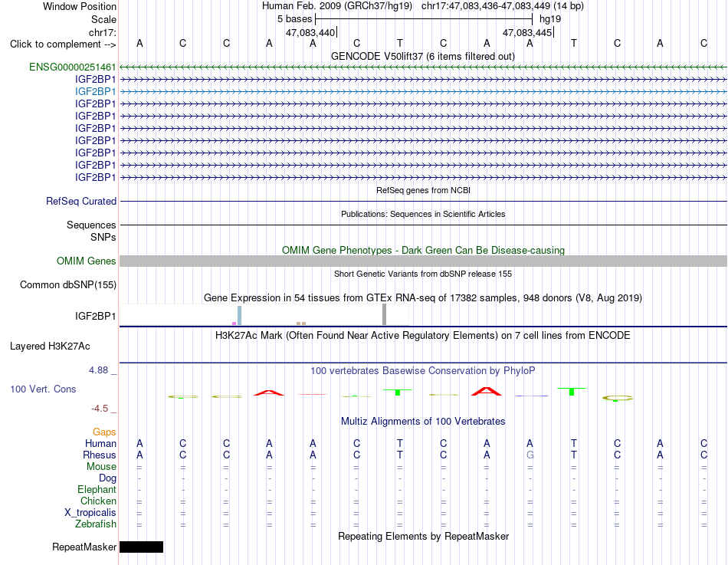Select the Rhesus alignment row label

100,455
